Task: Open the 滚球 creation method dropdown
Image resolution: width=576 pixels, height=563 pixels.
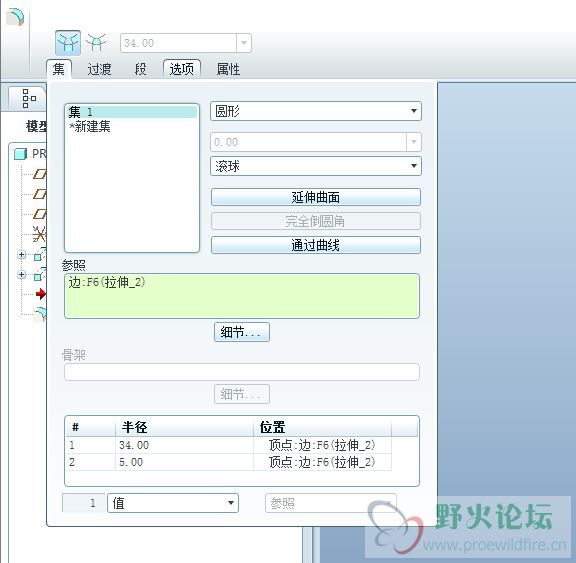Action: tap(316, 166)
